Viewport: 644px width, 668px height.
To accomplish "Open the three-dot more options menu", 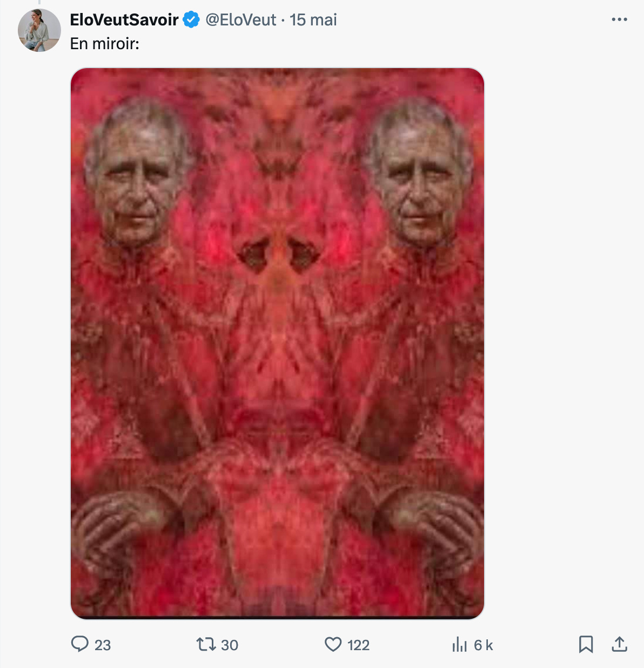I will point(619,19).
